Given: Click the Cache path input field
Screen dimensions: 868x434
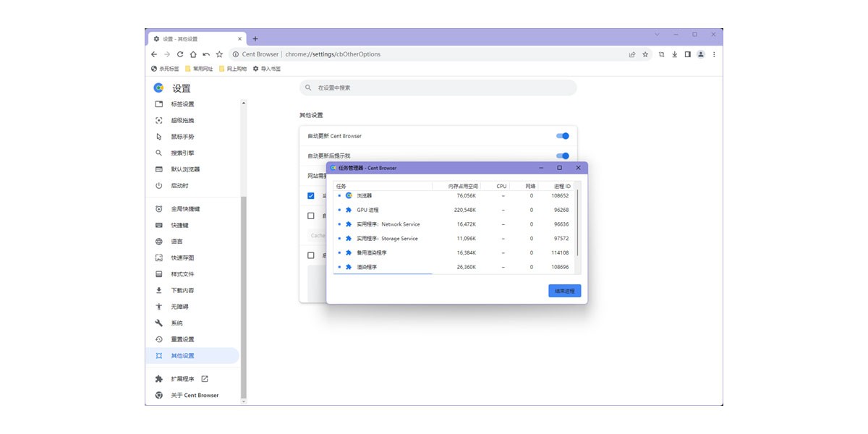Looking at the screenshot, I should (317, 236).
